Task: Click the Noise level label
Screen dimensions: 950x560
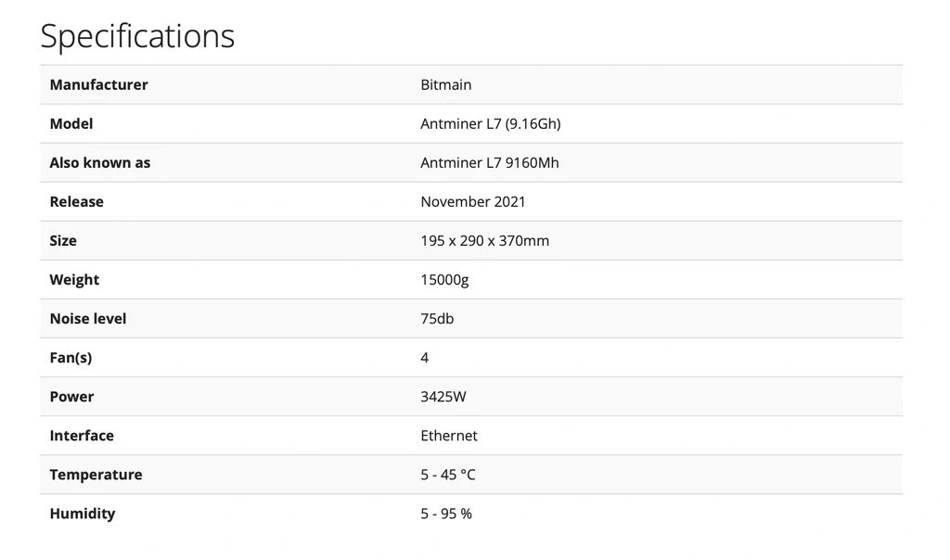Action: tap(87, 318)
